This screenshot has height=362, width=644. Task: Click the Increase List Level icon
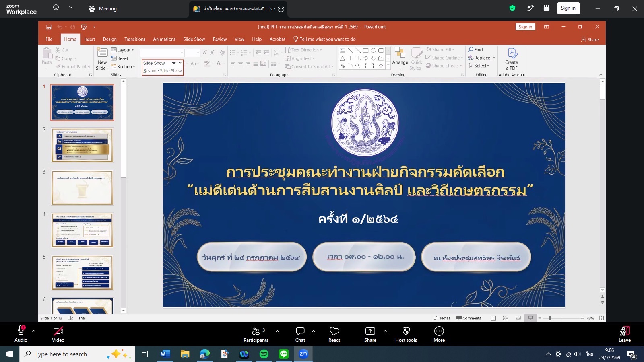click(x=266, y=53)
